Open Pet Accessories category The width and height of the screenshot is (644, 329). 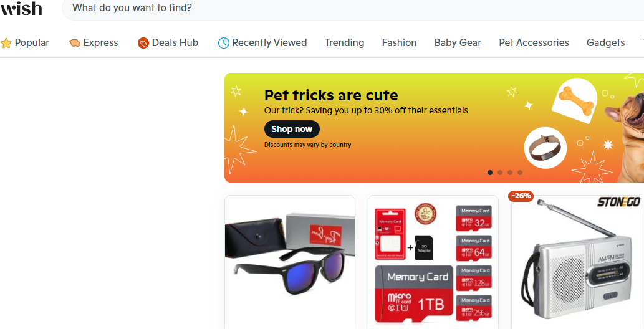(534, 43)
